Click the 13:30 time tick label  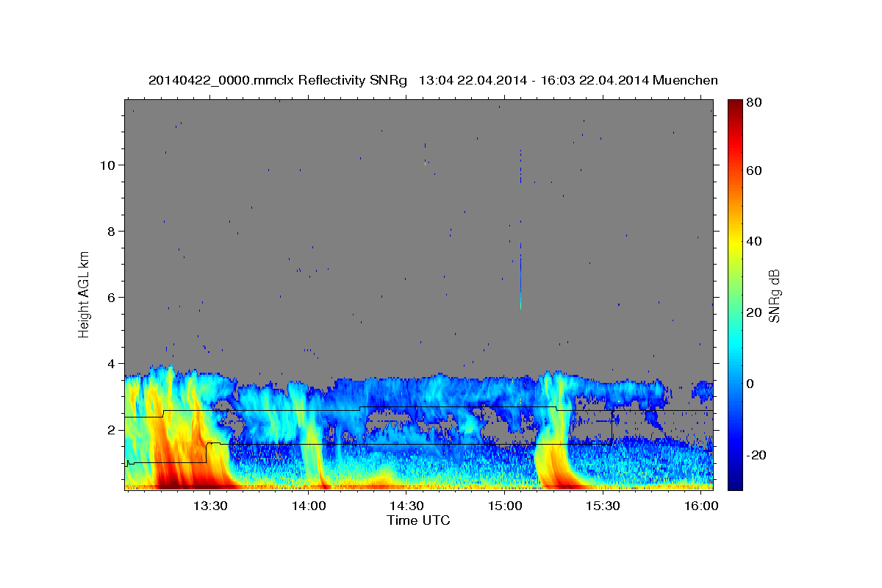pos(210,506)
